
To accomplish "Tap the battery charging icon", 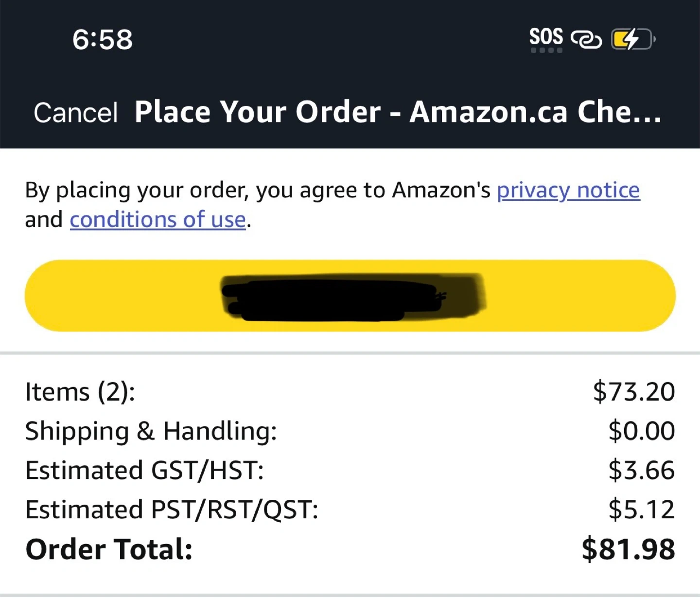I will tap(632, 39).
